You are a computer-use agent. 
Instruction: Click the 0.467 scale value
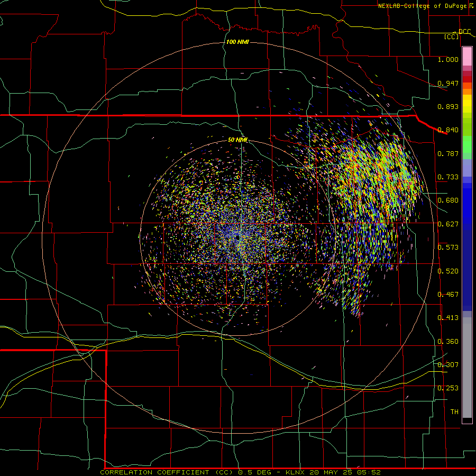[x=448, y=294]
